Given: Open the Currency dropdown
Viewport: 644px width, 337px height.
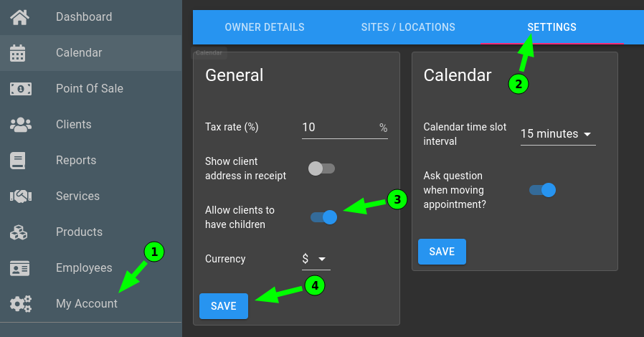Looking at the screenshot, I should (x=316, y=259).
